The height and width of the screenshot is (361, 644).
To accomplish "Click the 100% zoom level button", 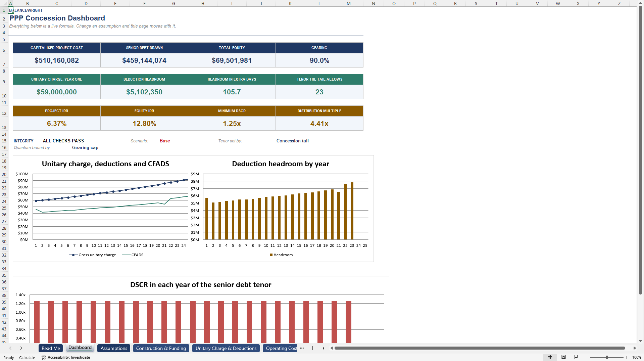I will coord(637,357).
